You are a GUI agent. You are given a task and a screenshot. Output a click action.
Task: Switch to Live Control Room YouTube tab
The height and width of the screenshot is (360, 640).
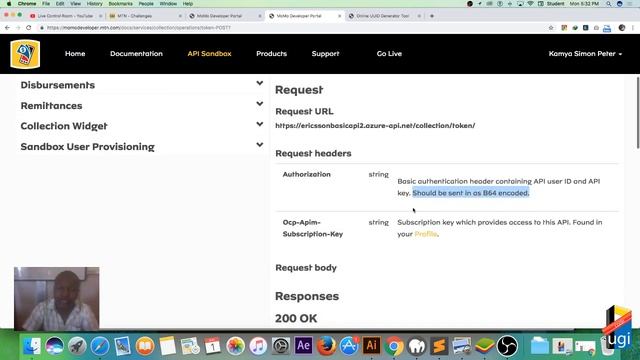(65, 16)
